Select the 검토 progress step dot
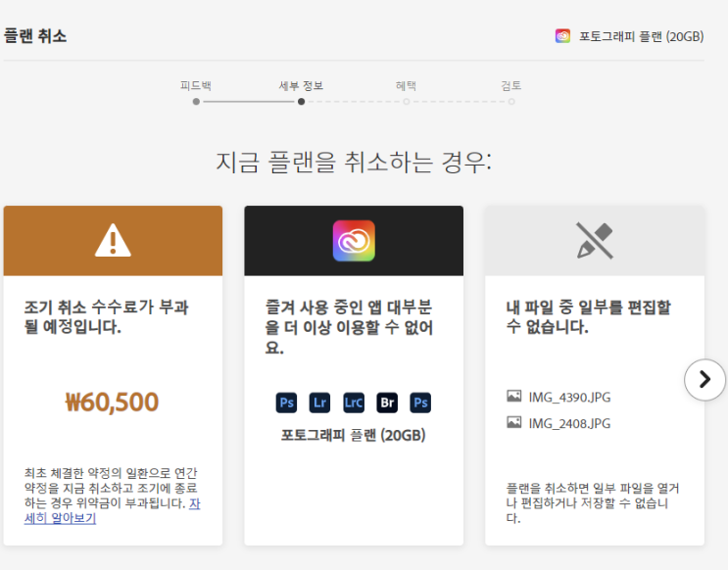Viewport: 728px width, 570px height. [x=511, y=102]
